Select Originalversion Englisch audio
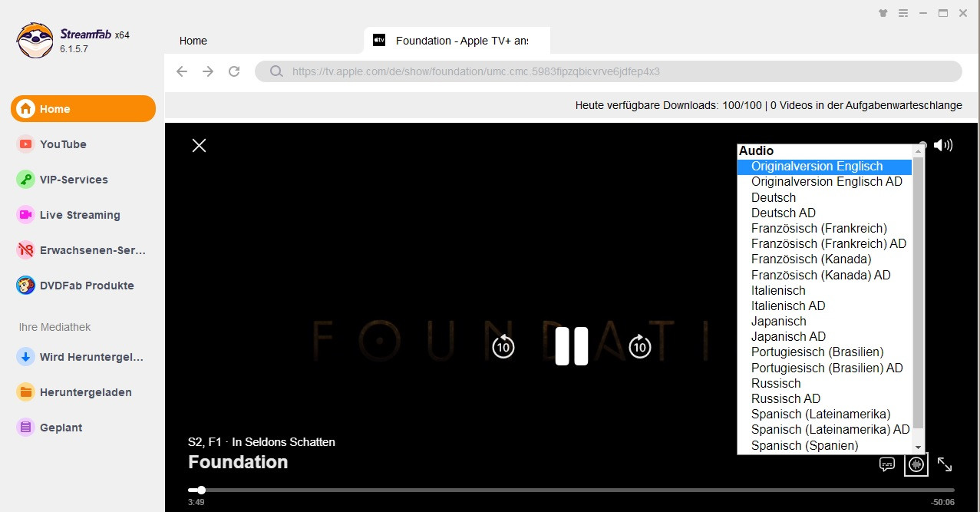 click(x=824, y=167)
